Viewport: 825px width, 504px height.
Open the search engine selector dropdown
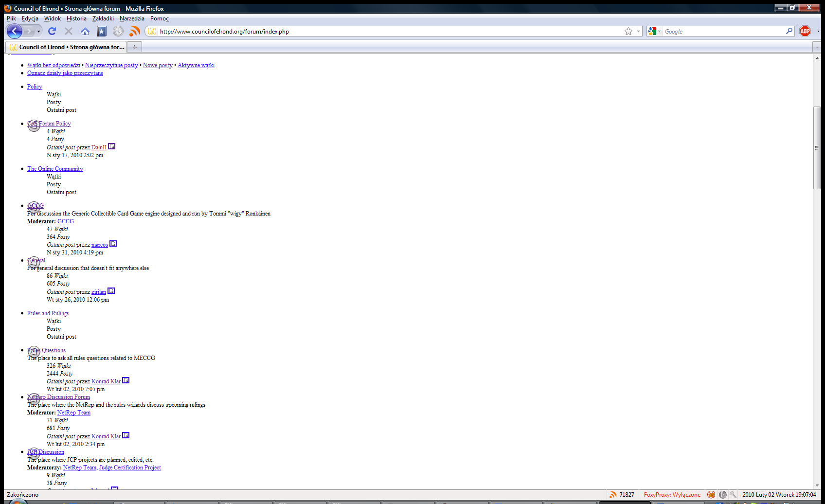655,31
